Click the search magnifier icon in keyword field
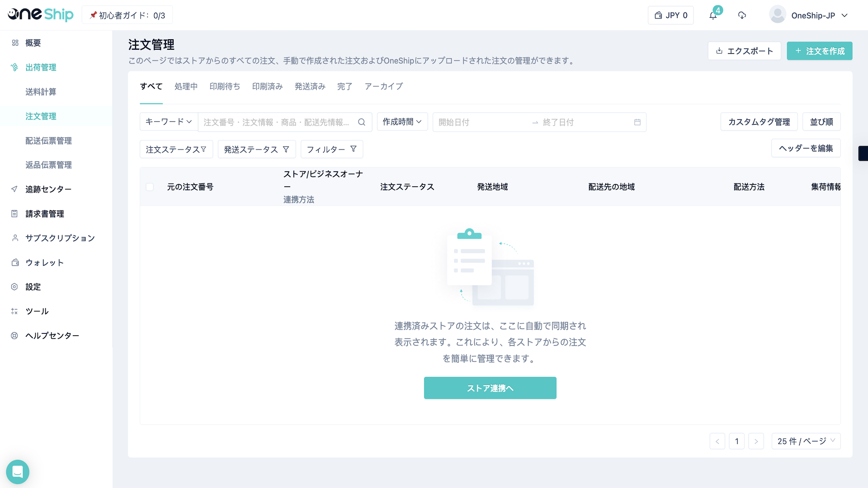Image resolution: width=868 pixels, height=488 pixels. tap(362, 122)
